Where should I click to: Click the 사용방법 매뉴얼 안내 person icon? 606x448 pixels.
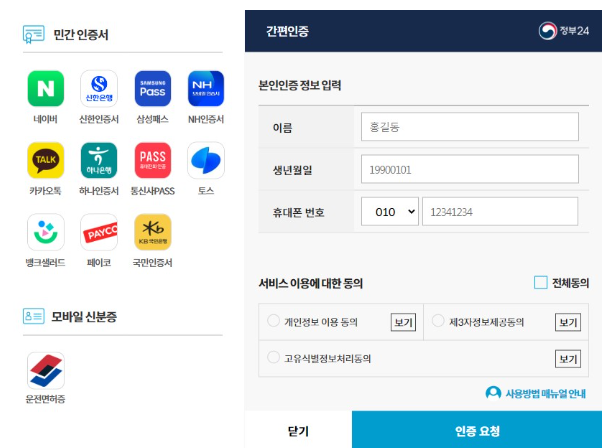click(x=493, y=393)
